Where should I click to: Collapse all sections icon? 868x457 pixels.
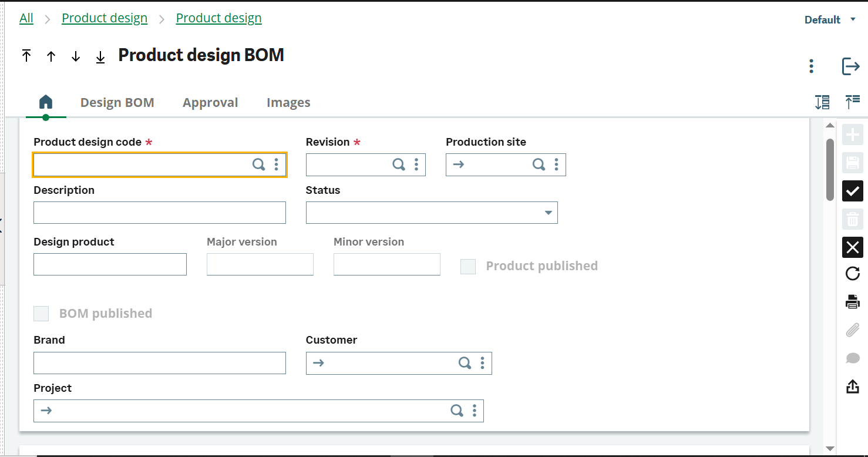coord(852,102)
